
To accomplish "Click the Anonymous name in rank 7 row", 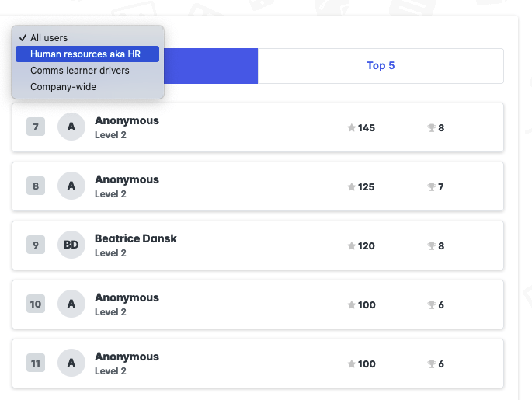I will [127, 120].
